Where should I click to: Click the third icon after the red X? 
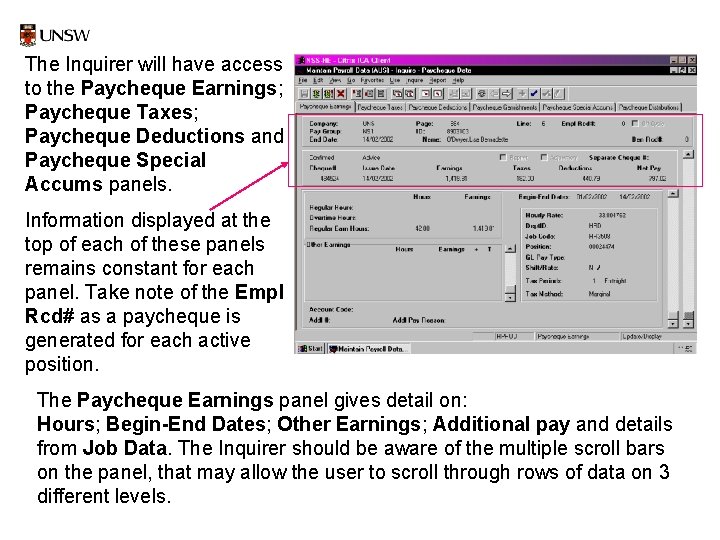[380, 94]
